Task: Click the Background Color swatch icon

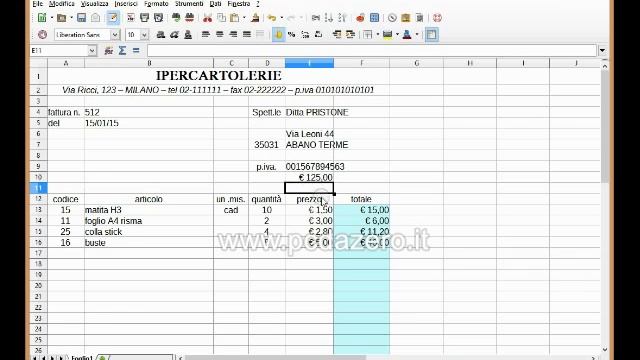Action: coord(387,35)
